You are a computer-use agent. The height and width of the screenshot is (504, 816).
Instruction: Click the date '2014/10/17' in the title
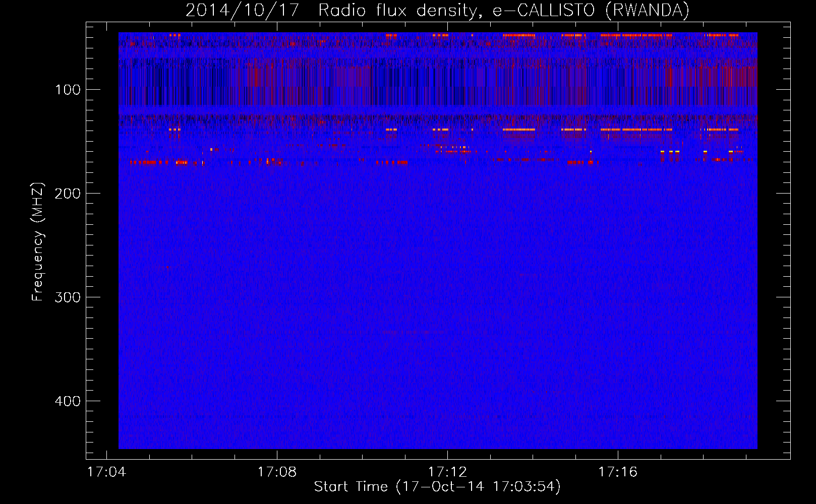point(243,11)
